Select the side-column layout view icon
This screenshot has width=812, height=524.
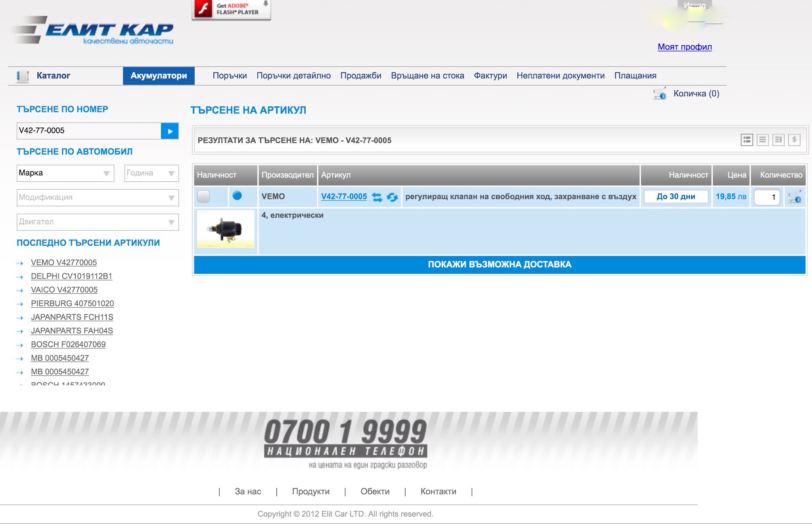(x=778, y=140)
